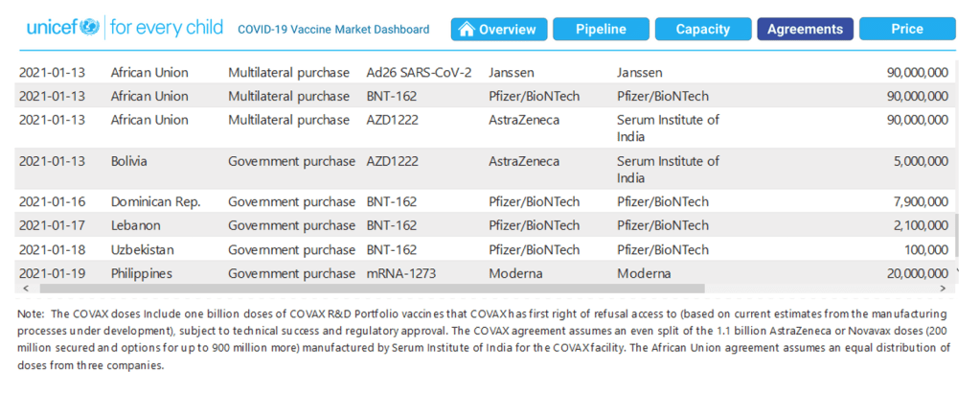Click the 'for every child' tagline

click(167, 28)
